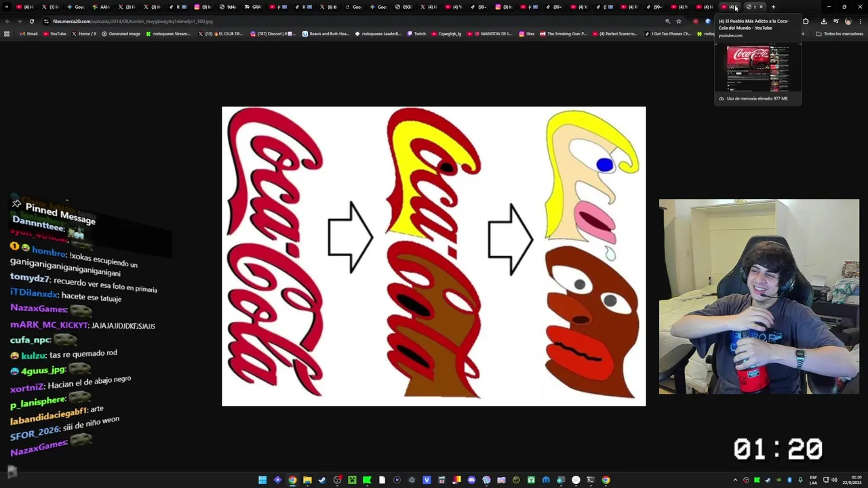The image size is (868, 488).
Task: Open The Smoking Gun bookmark
Action: click(564, 34)
